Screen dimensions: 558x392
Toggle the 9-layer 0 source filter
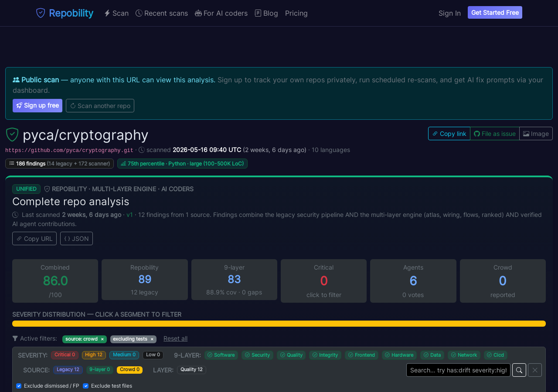100,370
